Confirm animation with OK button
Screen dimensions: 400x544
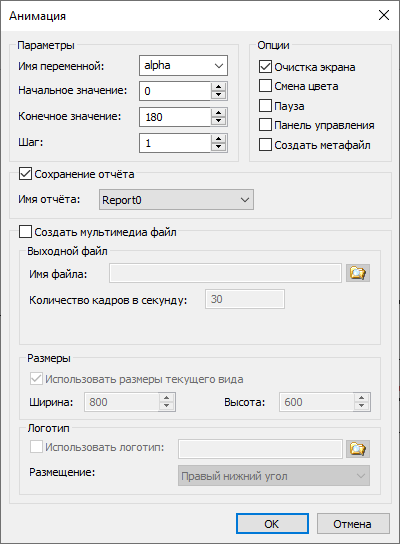[x=272, y=524]
